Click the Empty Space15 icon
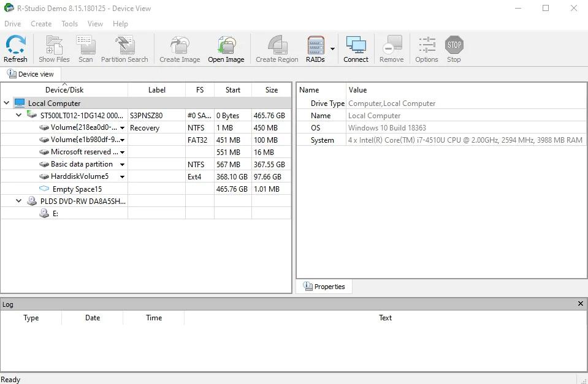 pos(44,189)
